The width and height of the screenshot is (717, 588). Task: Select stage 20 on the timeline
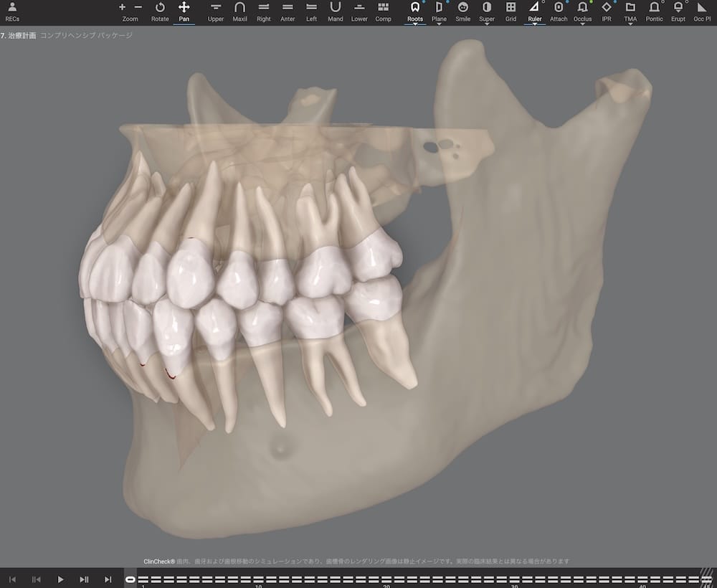click(x=386, y=579)
